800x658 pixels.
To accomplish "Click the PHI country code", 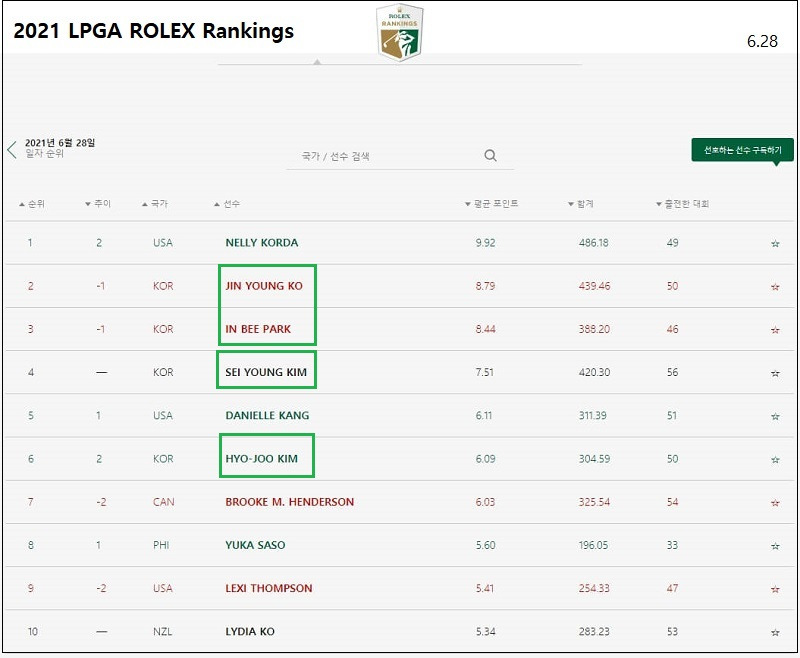I will 161,545.
